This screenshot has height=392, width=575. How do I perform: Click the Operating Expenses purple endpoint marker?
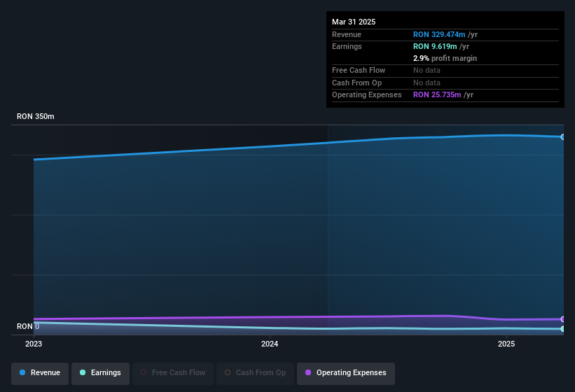(563, 319)
